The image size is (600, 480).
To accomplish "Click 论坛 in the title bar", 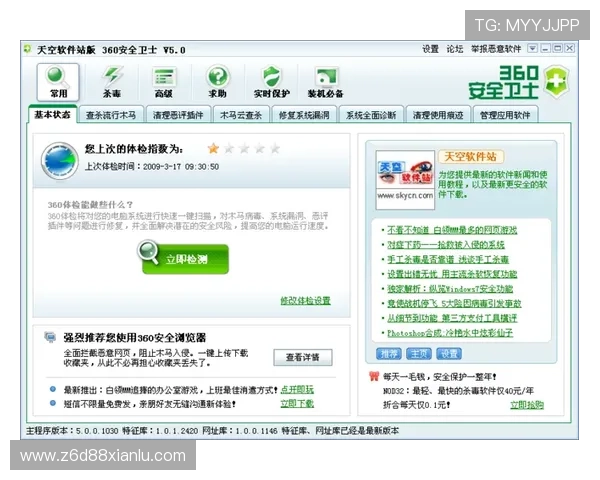I will pos(455,49).
